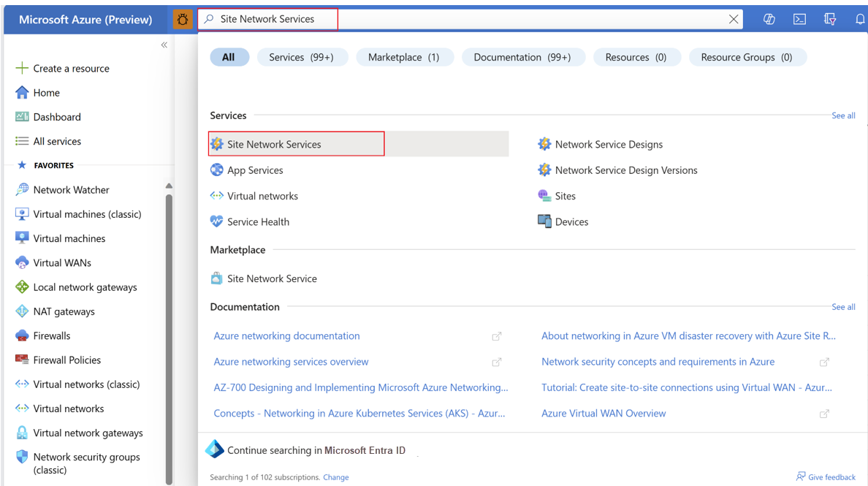Click See all next to Services
The width and height of the screenshot is (868, 486).
(x=843, y=115)
